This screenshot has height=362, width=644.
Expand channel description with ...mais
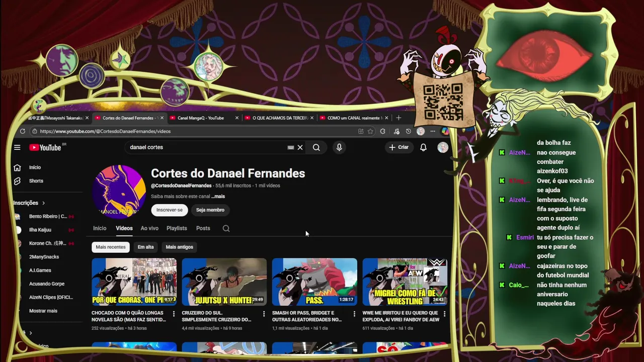point(218,197)
